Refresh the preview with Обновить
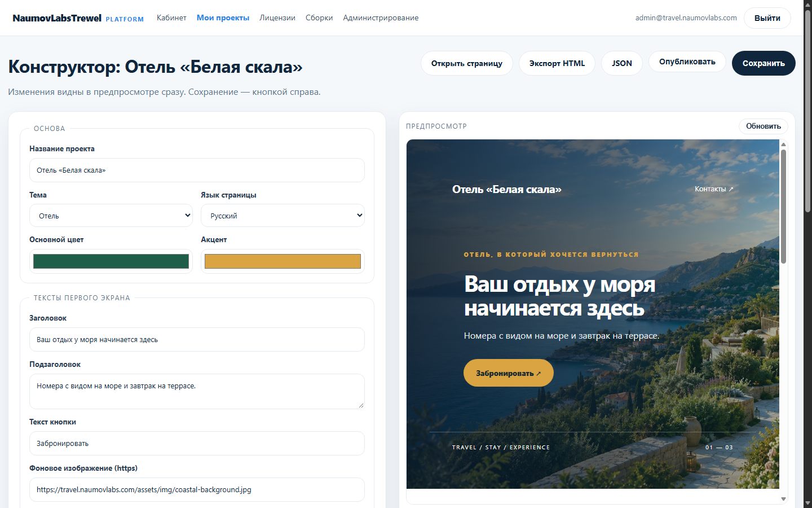This screenshot has height=508, width=812. (x=764, y=126)
